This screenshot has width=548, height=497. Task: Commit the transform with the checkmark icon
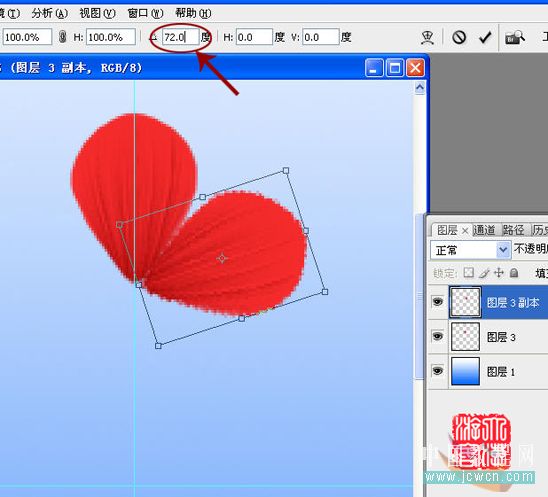(x=485, y=37)
